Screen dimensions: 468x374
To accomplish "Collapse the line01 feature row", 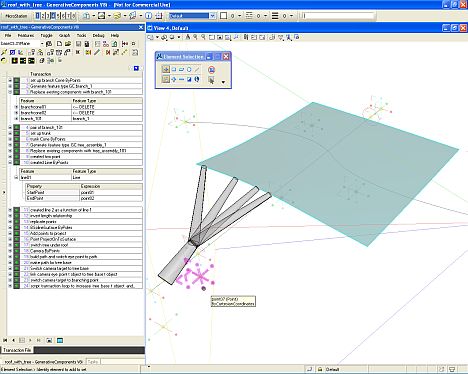I will tap(16, 178).
